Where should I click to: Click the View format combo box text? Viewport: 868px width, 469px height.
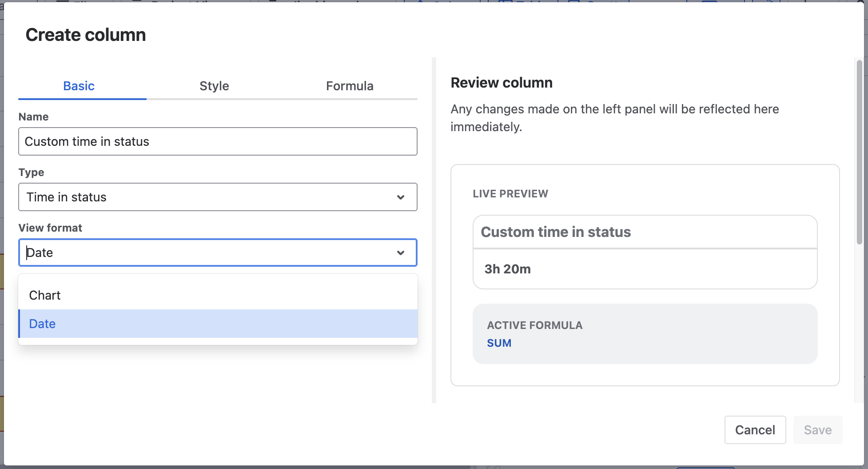200,253
